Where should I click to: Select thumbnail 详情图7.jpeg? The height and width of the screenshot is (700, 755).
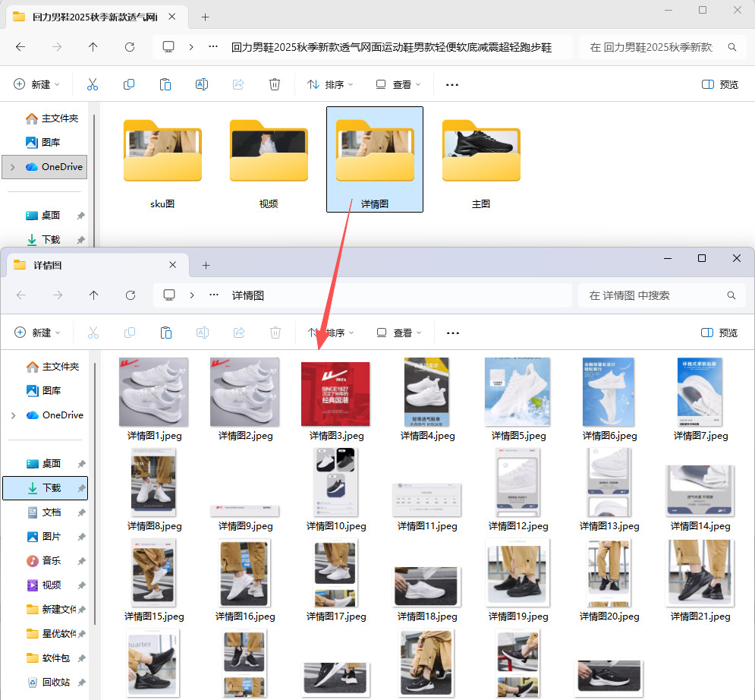pyautogui.click(x=700, y=392)
